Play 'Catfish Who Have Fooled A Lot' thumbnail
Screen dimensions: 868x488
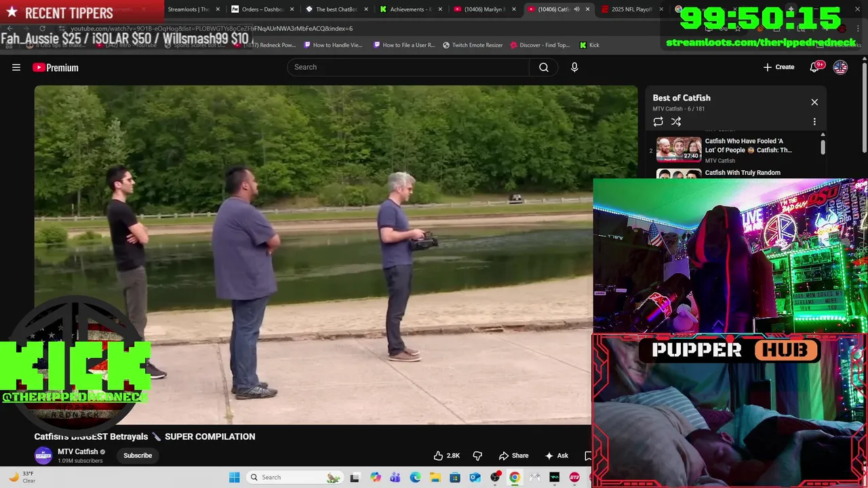click(x=679, y=149)
